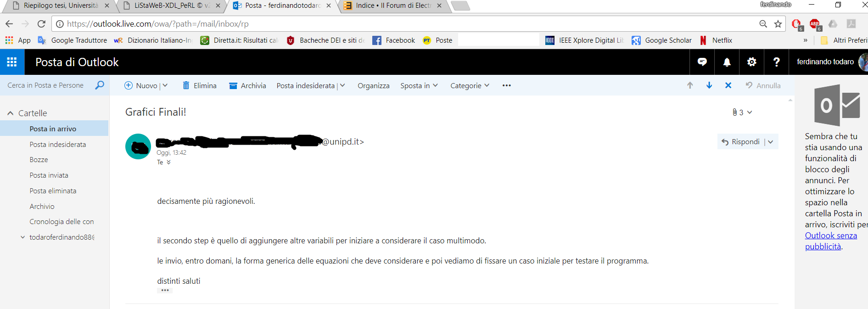Open the Rispondi reply options arrow
The width and height of the screenshot is (868, 309).
771,142
